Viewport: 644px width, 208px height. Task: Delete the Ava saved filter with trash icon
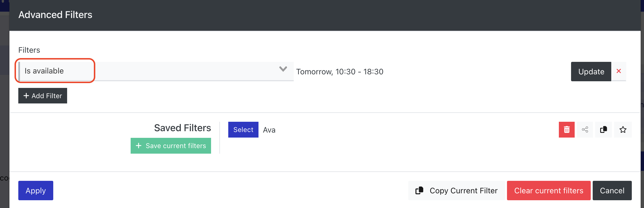pos(567,130)
